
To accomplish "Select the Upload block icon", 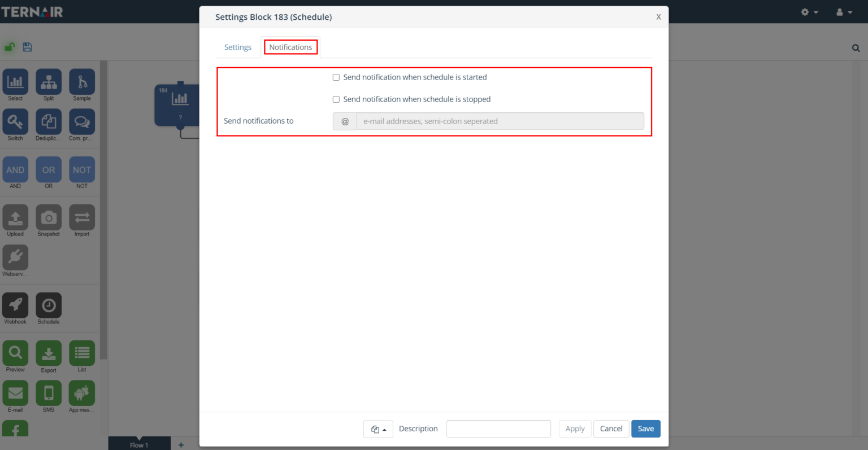I will click(x=15, y=217).
